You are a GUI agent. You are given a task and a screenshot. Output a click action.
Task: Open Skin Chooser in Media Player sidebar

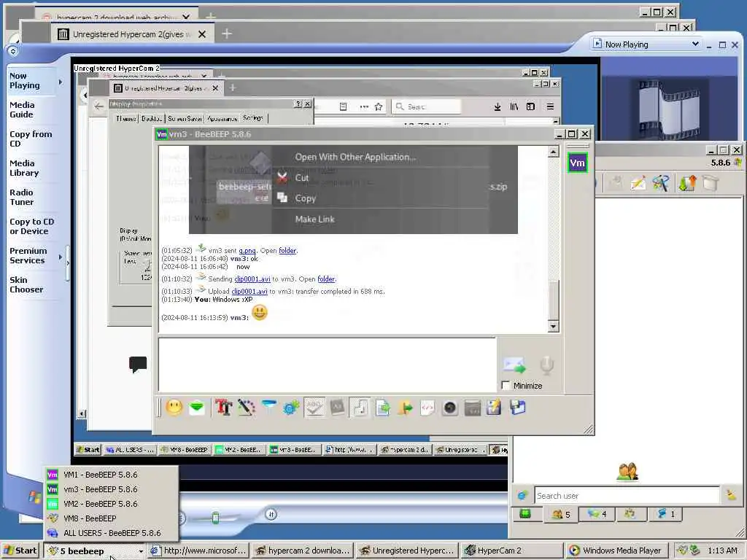click(x=26, y=285)
